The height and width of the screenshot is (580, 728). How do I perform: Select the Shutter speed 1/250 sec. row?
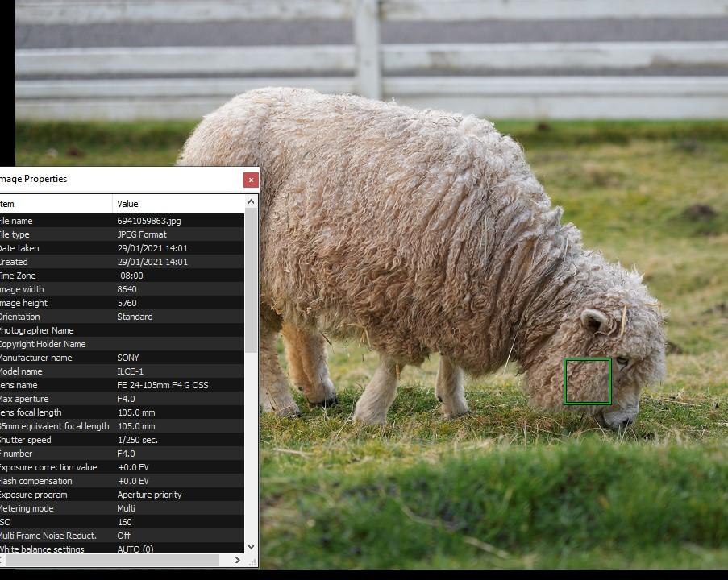pos(122,440)
